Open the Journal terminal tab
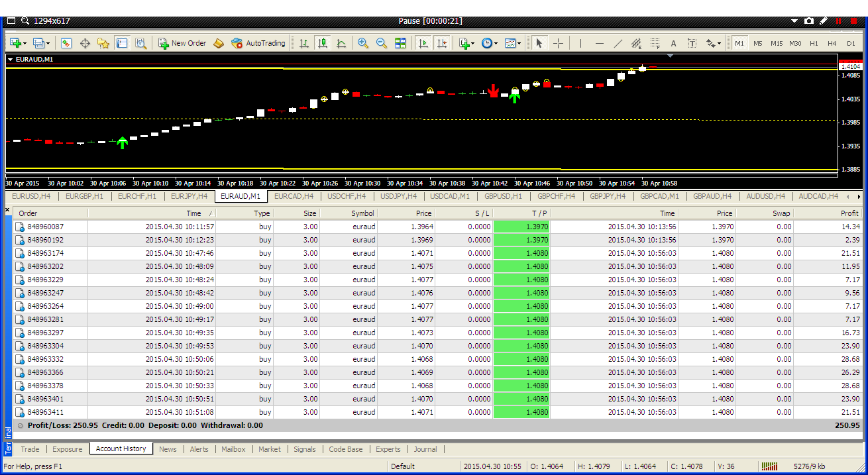Image resolution: width=868 pixels, height=475 pixels. 425,449
